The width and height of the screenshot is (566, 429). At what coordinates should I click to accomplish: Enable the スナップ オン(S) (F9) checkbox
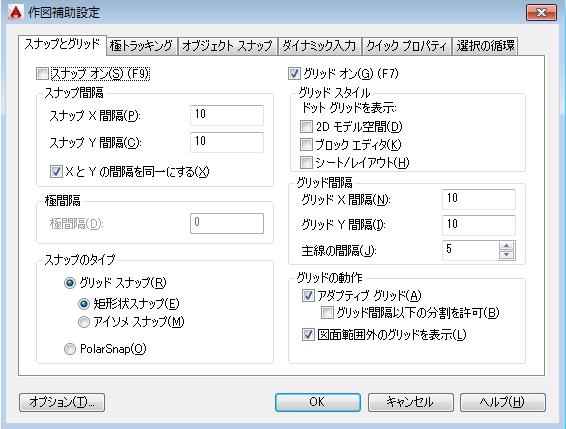pos(42,74)
